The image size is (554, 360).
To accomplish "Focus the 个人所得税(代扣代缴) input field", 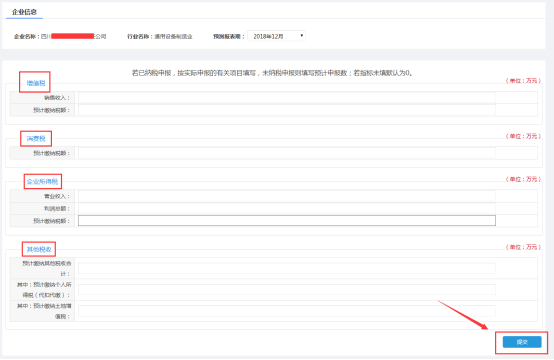I will click(287, 290).
